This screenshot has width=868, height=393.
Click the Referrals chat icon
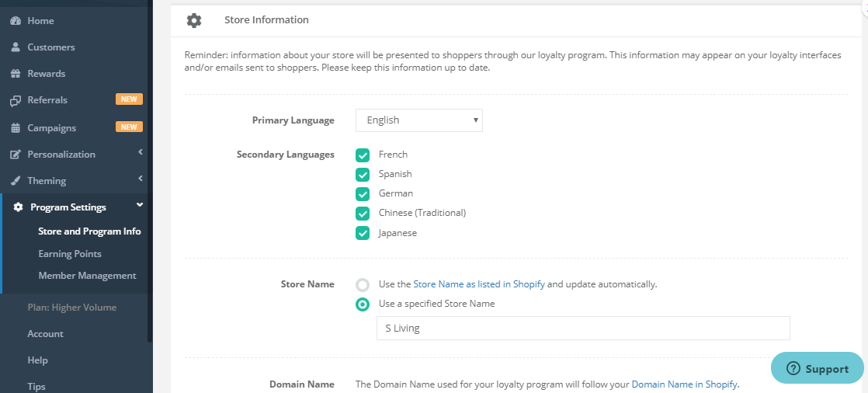click(16, 101)
